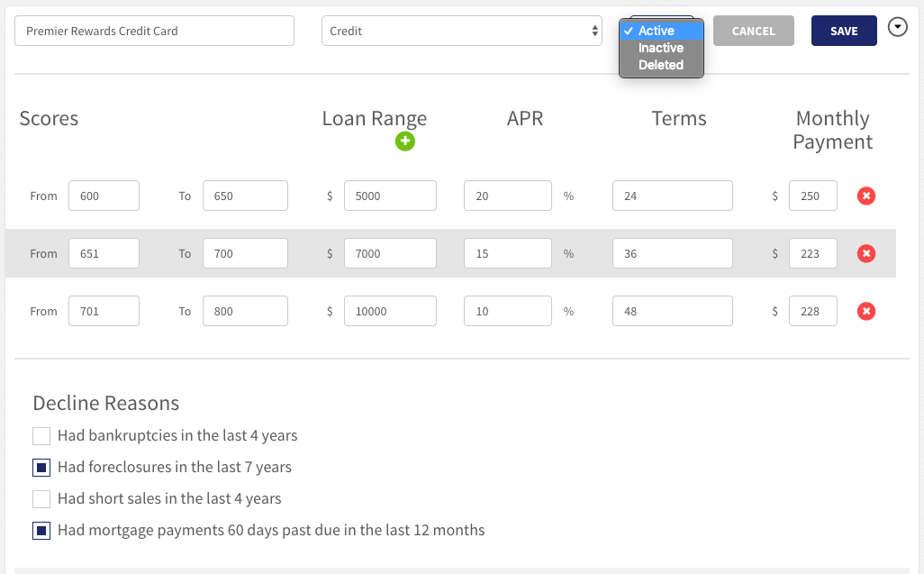Image resolution: width=924 pixels, height=574 pixels.
Task: Pick Deleted status option
Action: tap(661, 65)
